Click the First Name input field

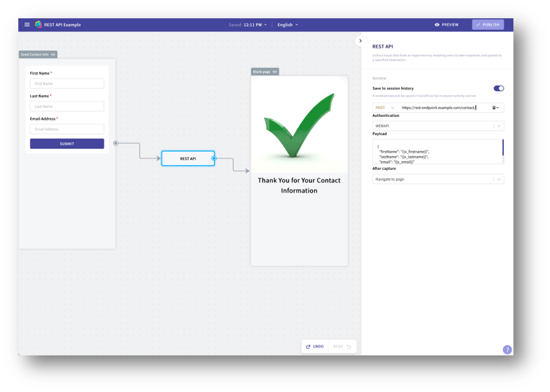point(67,84)
